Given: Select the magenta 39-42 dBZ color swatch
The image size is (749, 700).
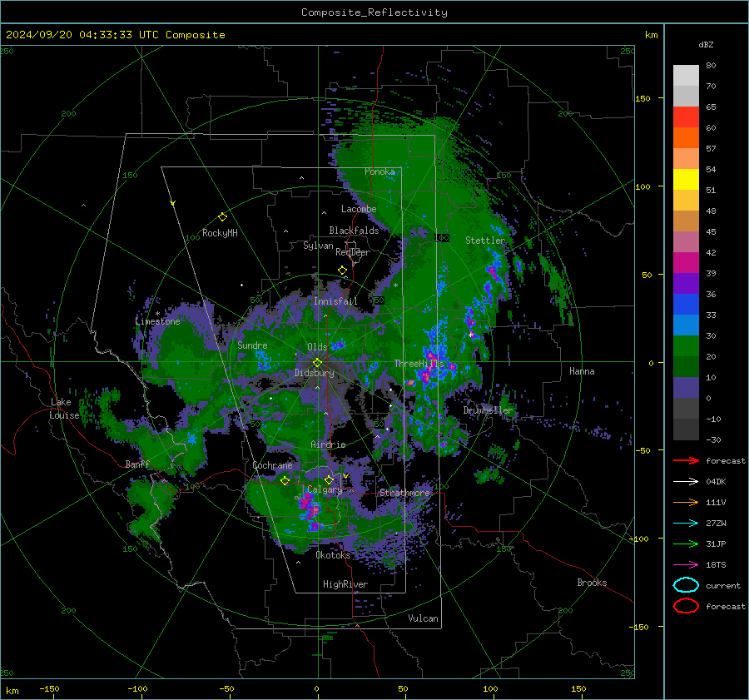Looking at the screenshot, I should [686, 263].
